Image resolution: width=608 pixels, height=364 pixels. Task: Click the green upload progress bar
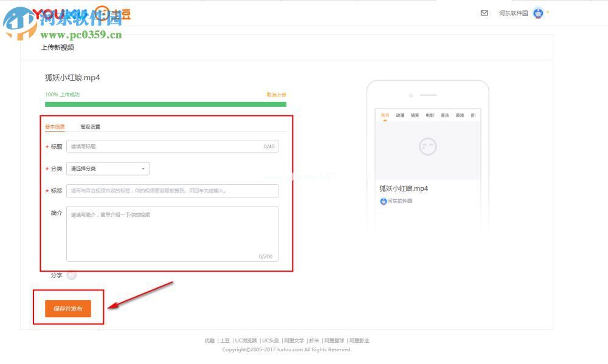165,104
